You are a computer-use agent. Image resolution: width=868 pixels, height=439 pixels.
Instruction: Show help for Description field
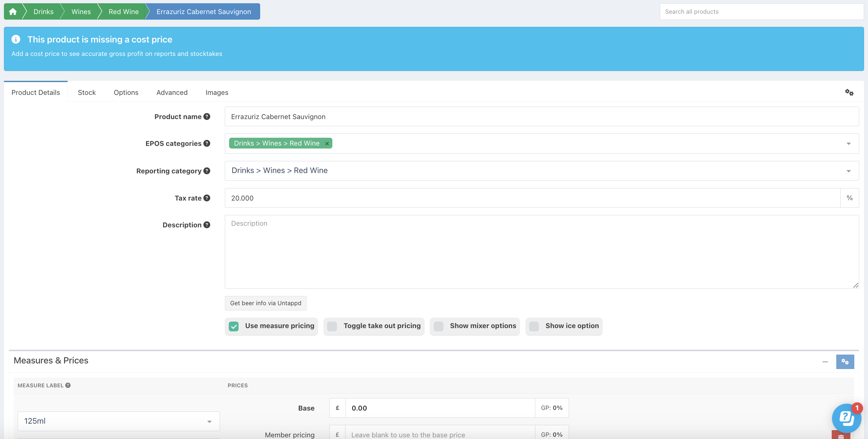click(207, 224)
